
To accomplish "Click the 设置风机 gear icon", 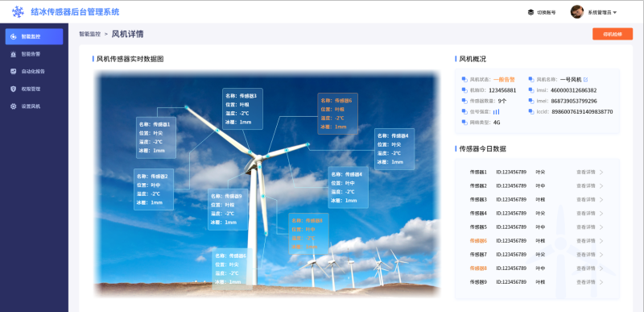I will tap(13, 106).
